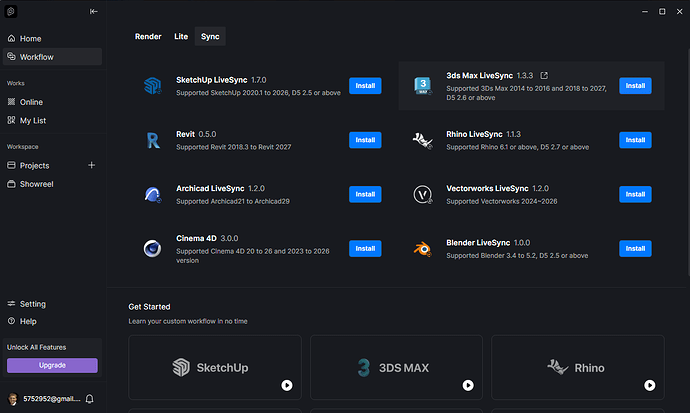Click the user avatar picture
The width and height of the screenshot is (690, 413).
pyautogui.click(x=13, y=399)
